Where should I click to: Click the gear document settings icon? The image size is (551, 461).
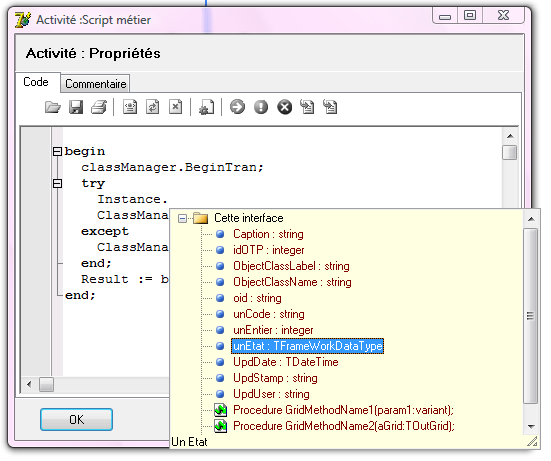pyautogui.click(x=207, y=107)
